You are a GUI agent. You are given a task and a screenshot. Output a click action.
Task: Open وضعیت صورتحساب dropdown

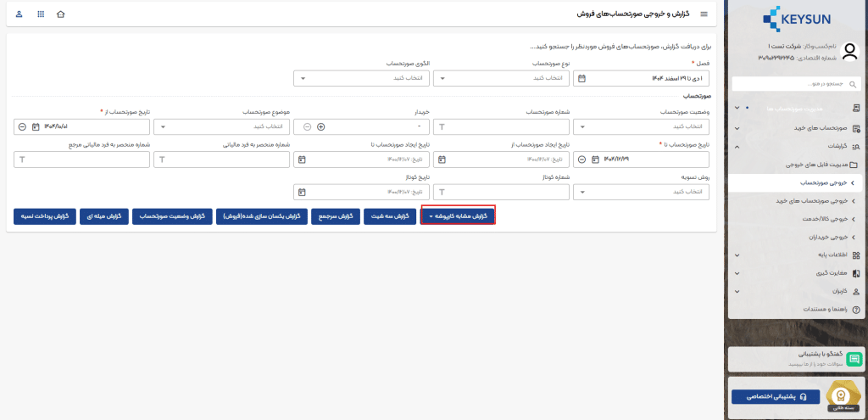coord(643,126)
